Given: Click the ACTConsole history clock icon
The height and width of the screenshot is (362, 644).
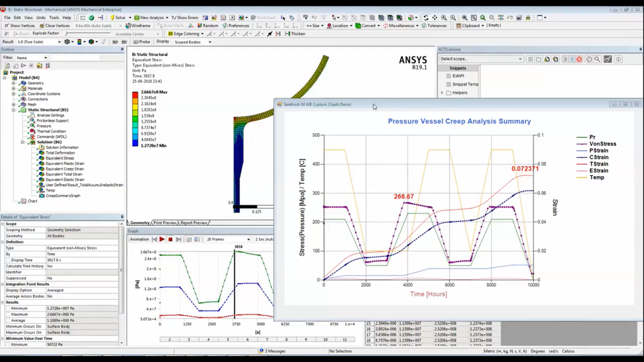Looking at the screenshot, I should click(589, 59).
